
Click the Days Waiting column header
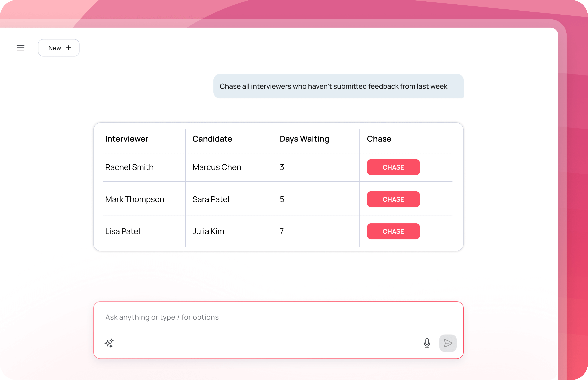tap(304, 139)
